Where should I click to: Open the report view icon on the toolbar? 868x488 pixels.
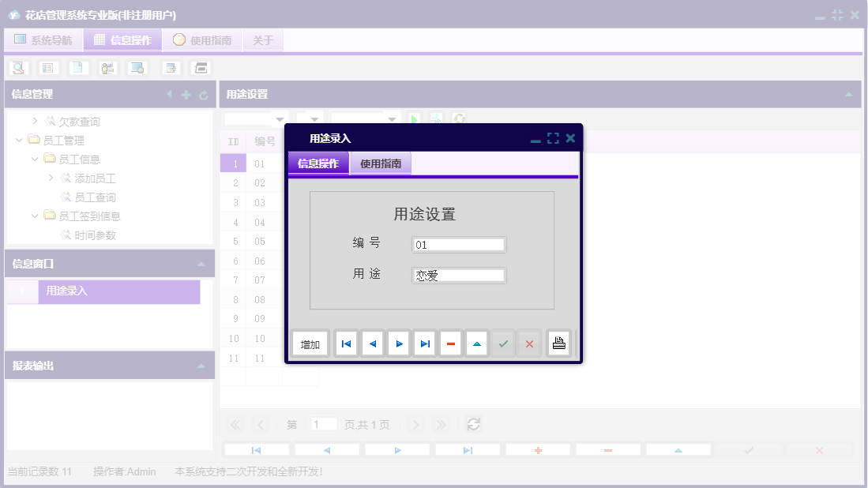(48, 67)
